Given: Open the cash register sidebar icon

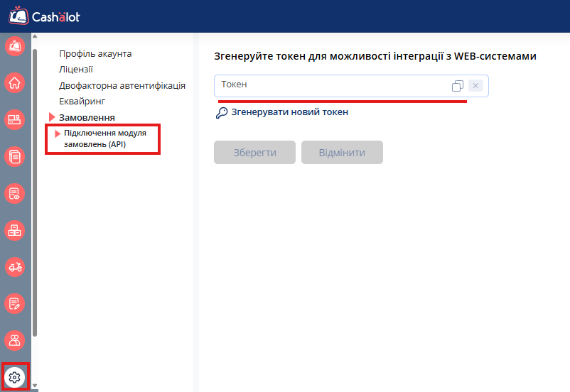Looking at the screenshot, I should pos(14,46).
